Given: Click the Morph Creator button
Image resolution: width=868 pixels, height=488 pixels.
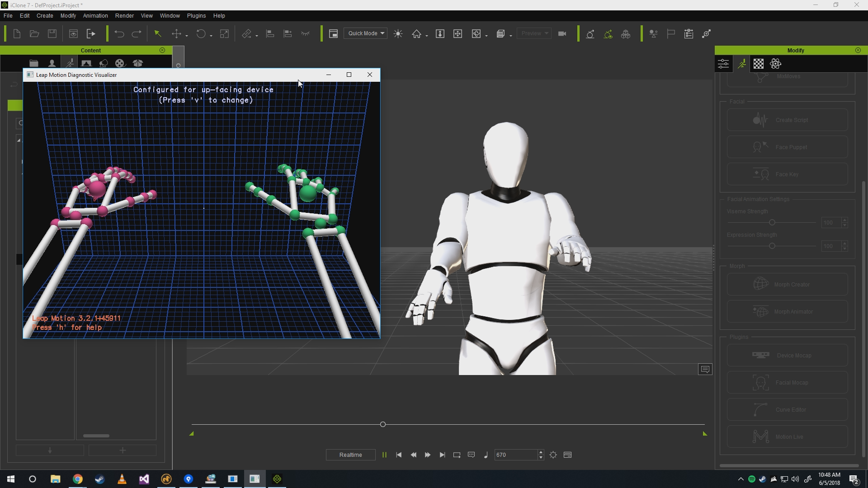Looking at the screenshot, I should [x=787, y=285].
